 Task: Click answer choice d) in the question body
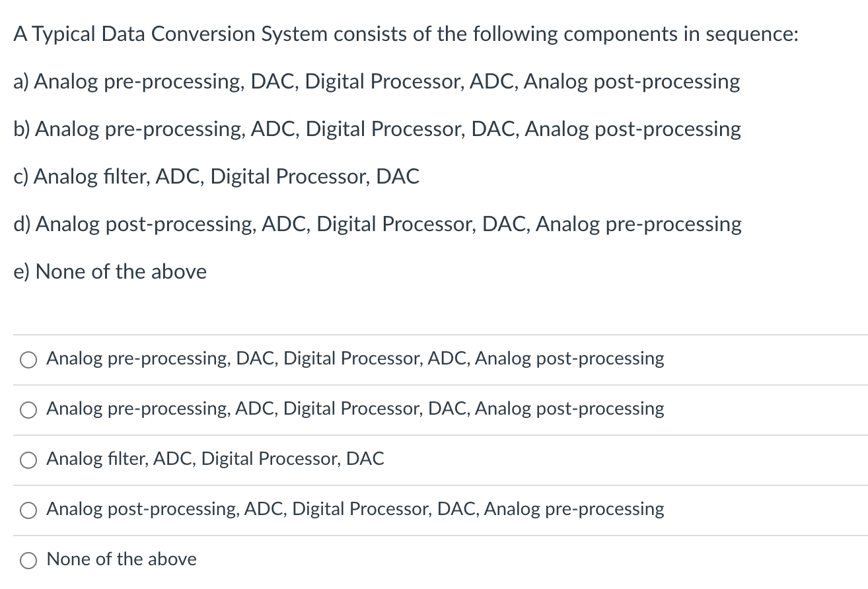377,224
